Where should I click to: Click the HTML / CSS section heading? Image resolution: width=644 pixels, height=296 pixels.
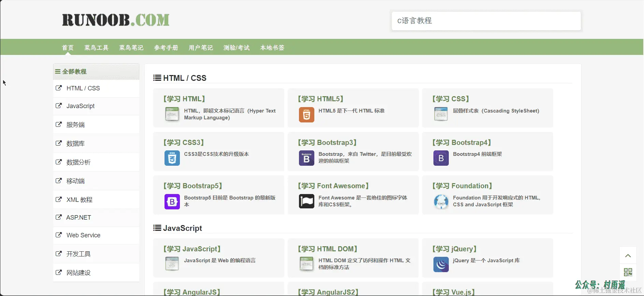coord(185,78)
